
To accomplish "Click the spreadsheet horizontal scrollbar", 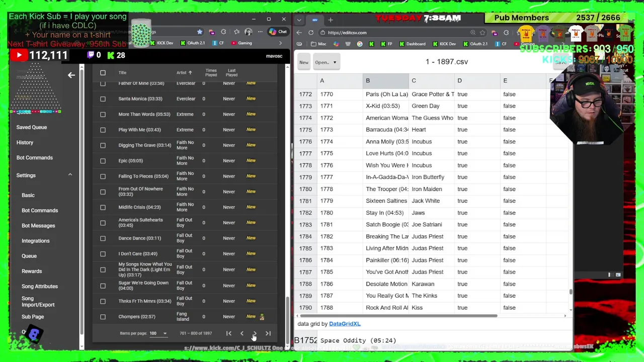I will point(397,316).
